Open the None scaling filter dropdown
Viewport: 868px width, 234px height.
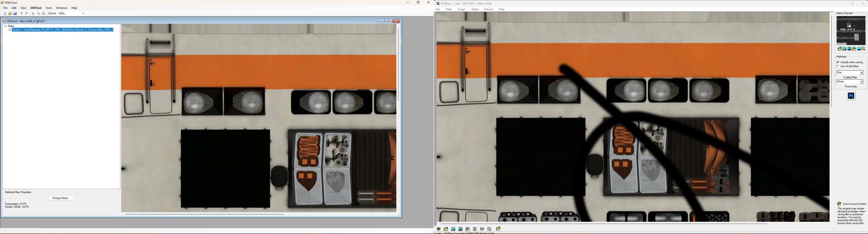pyautogui.click(x=861, y=81)
